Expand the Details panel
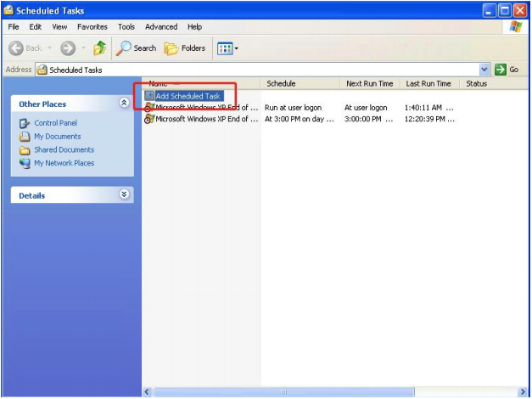532x399 pixels. coord(125,195)
